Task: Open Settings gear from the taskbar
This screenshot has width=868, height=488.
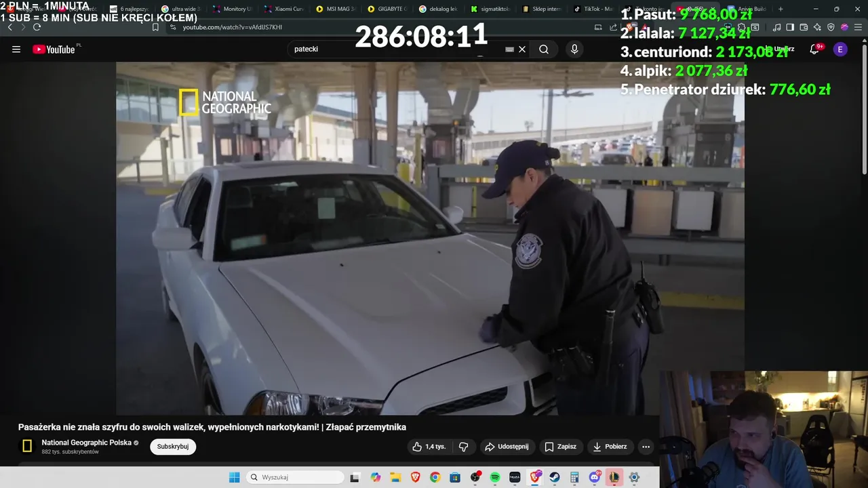Action: 634,477
